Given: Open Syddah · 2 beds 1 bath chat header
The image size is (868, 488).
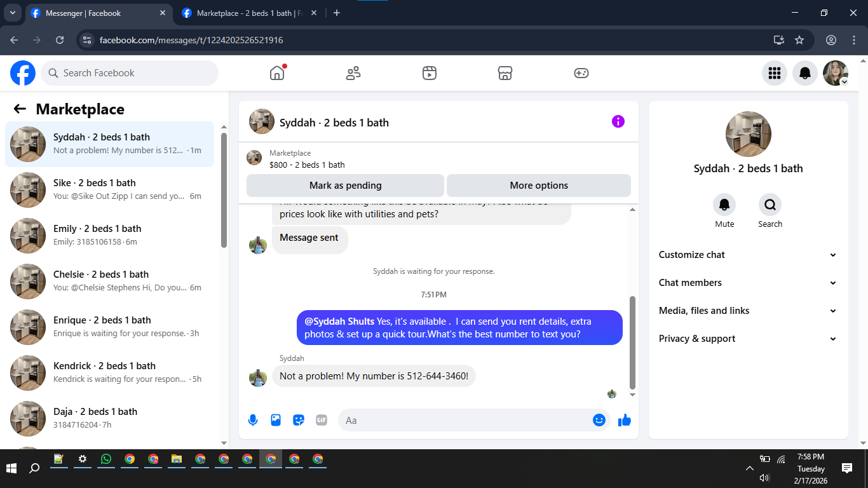Looking at the screenshot, I should (334, 123).
